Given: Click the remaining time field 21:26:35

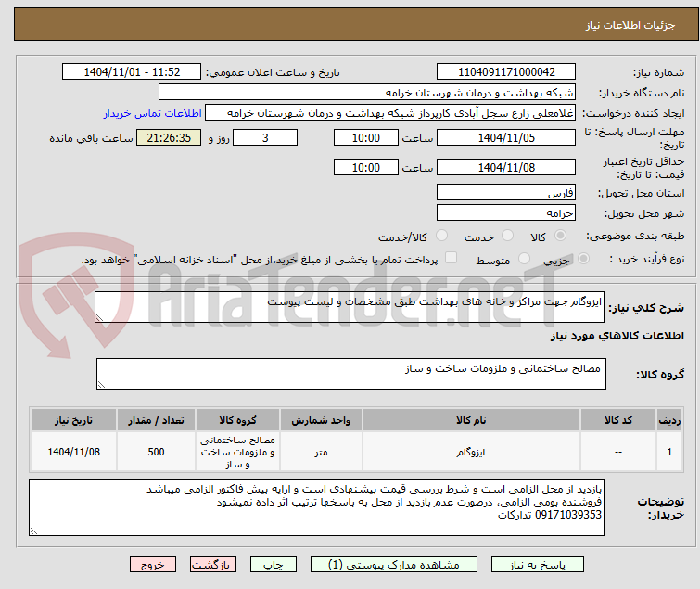Looking at the screenshot, I should (169, 137).
